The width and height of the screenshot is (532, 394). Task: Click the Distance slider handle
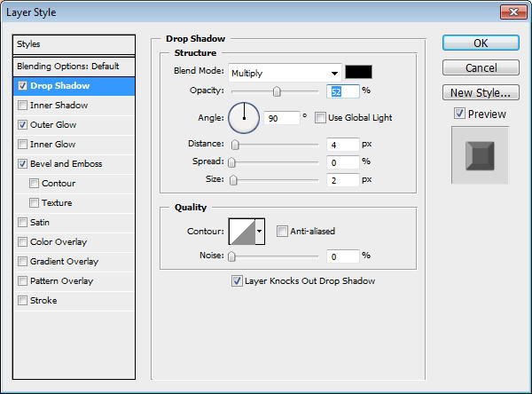click(x=235, y=145)
